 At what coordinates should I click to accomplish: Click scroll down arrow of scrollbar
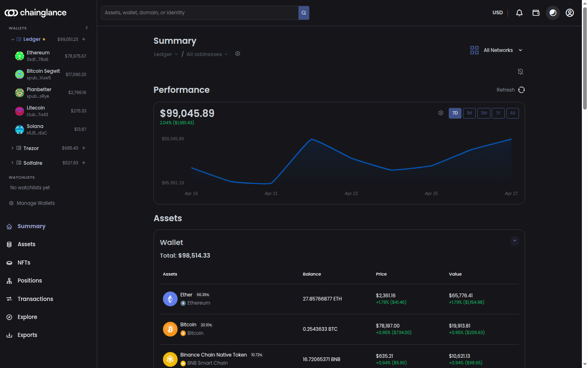coord(585,364)
